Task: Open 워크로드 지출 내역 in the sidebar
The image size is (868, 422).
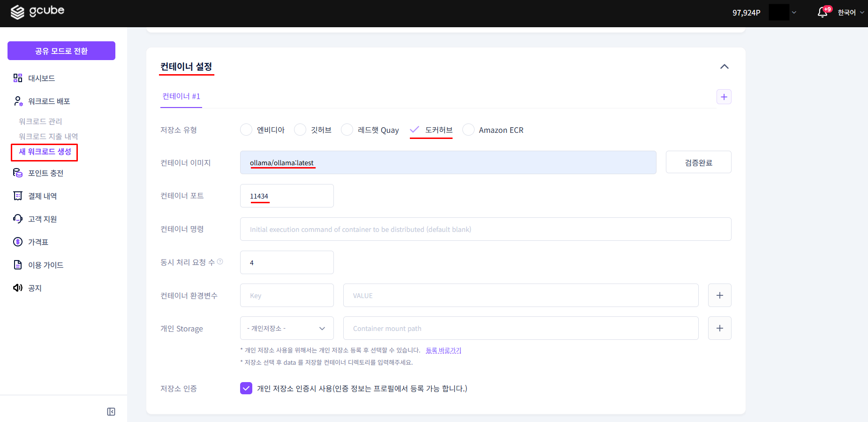Action: (x=48, y=136)
